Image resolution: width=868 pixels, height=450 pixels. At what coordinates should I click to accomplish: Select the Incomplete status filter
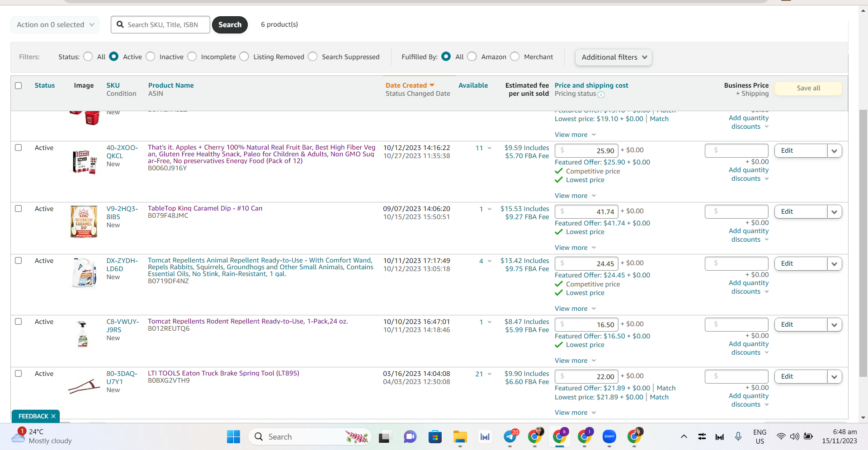tap(192, 56)
